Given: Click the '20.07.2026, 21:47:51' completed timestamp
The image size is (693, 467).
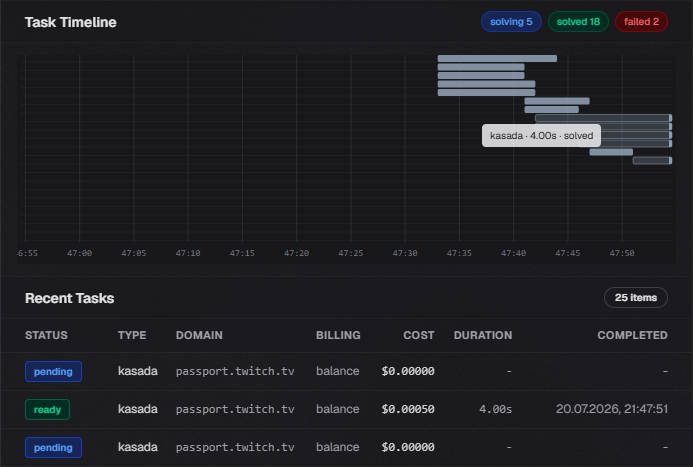Looking at the screenshot, I should tap(612, 409).
